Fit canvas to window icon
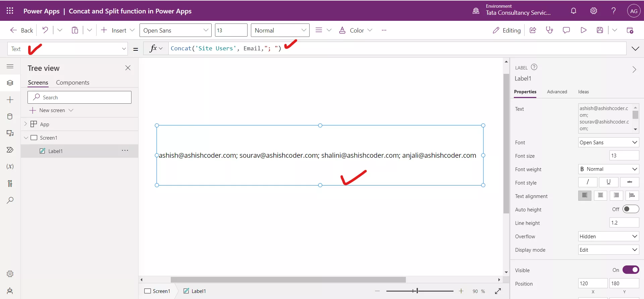This screenshot has width=644, height=299. click(x=498, y=291)
